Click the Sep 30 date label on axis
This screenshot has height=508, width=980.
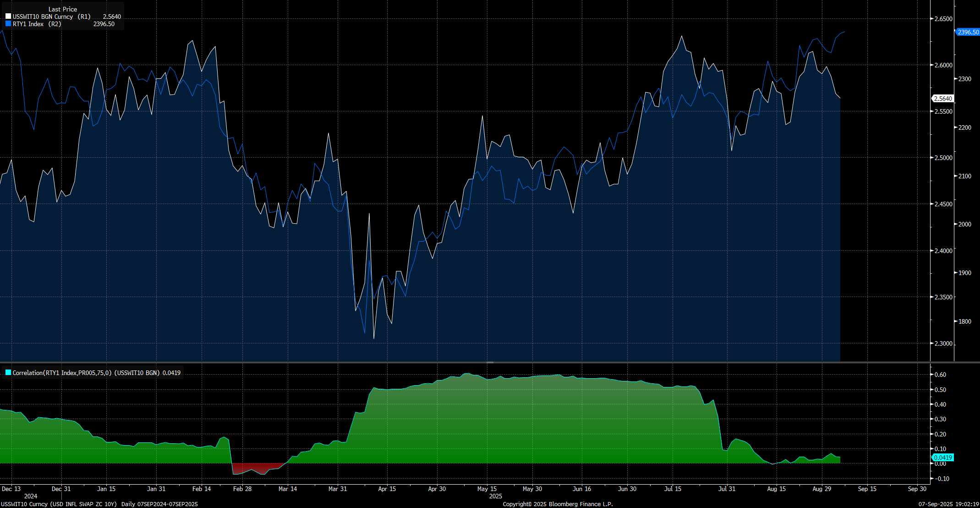917,489
